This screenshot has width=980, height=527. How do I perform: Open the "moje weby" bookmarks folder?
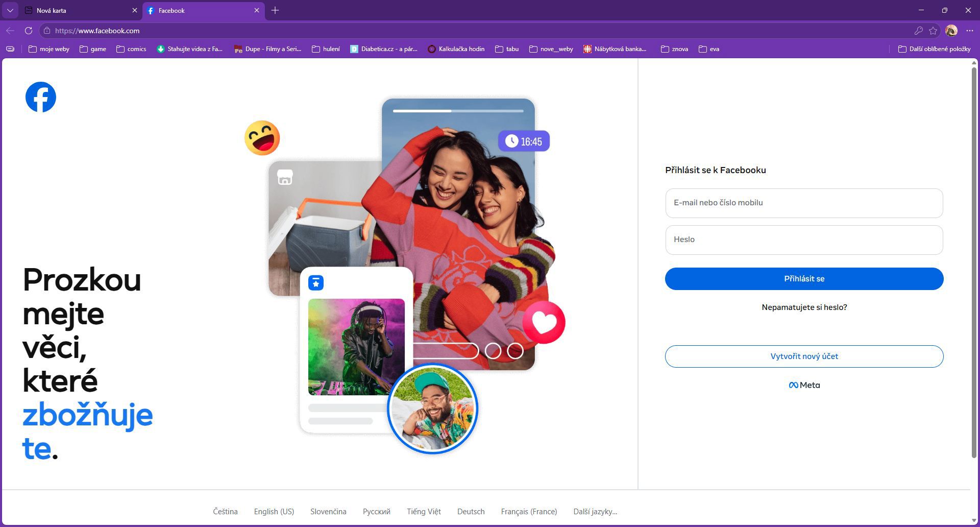[x=49, y=49]
